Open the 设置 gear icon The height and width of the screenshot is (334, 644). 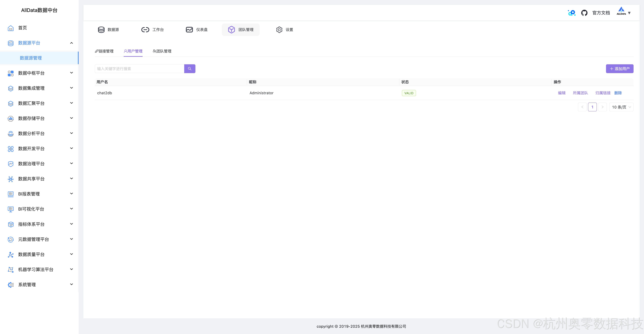279,30
